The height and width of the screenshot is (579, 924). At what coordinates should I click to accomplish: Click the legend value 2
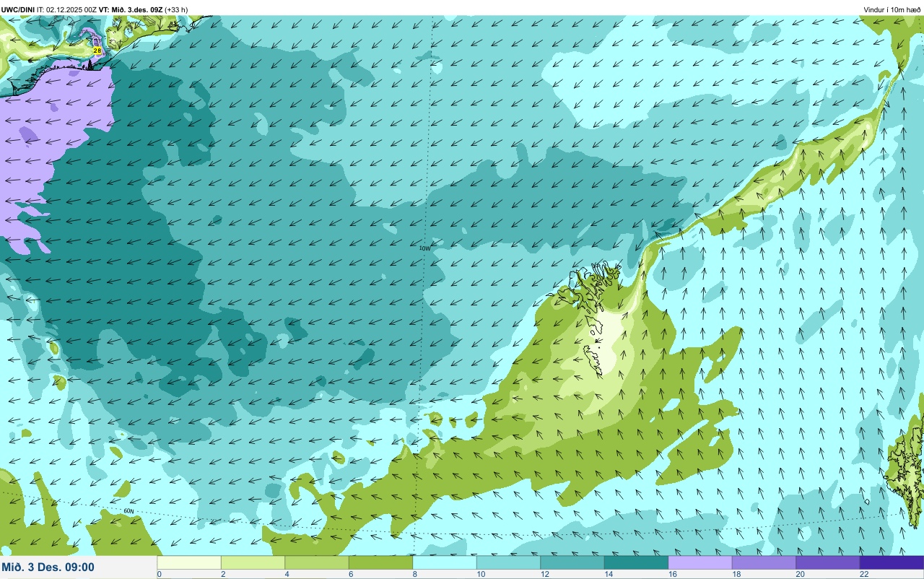223,575
